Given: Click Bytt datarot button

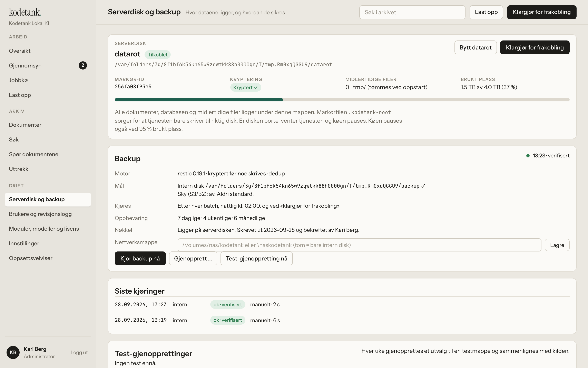Looking at the screenshot, I should coord(476,47).
